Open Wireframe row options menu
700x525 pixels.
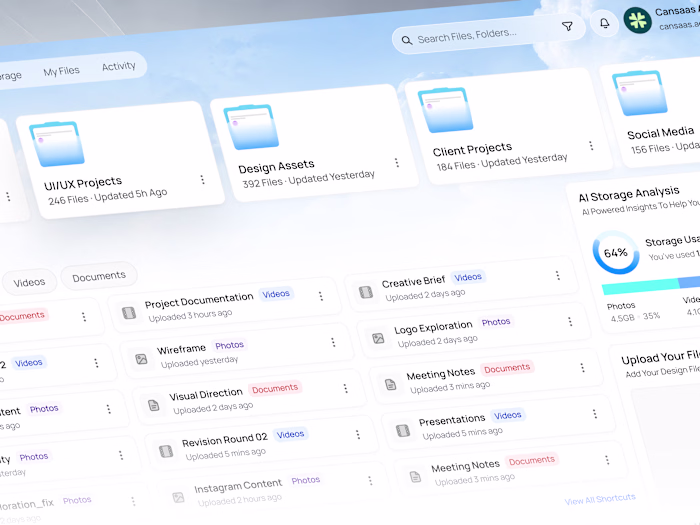pos(333,342)
